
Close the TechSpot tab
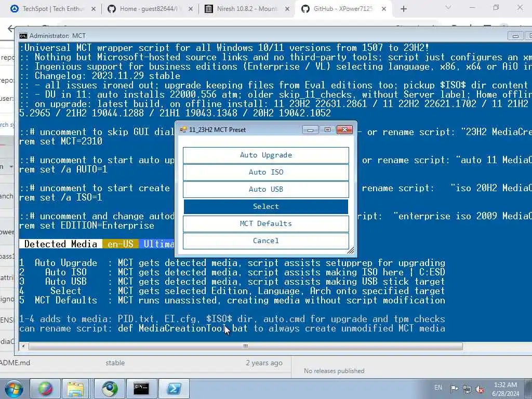click(94, 9)
